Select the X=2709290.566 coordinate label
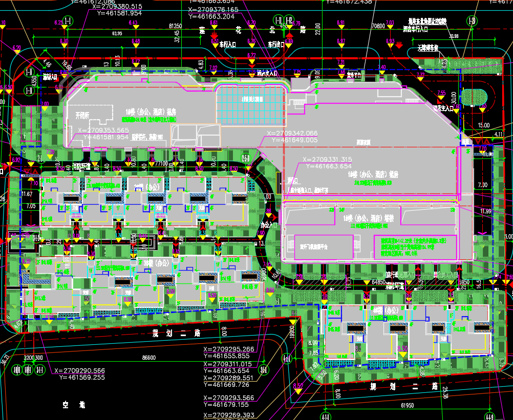This screenshot has width=513, height=420. pos(78,371)
